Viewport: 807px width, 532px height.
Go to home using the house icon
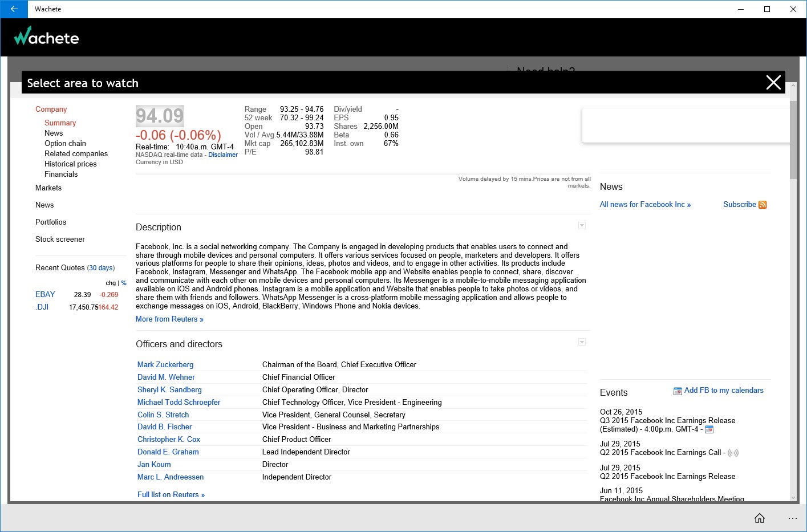759,518
